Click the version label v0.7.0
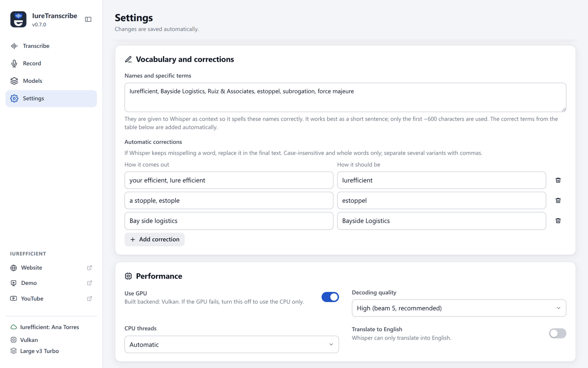Screen dimensions: 588x368 point(39,25)
